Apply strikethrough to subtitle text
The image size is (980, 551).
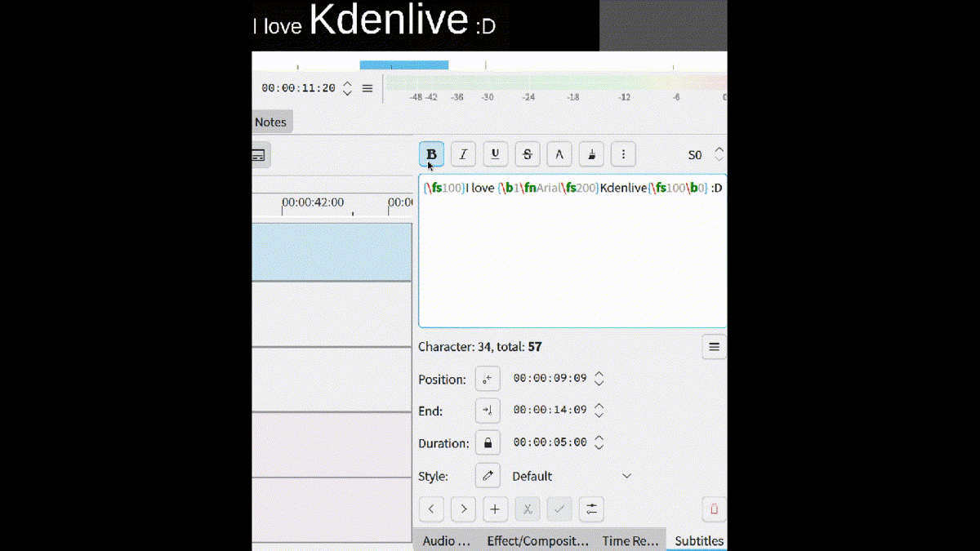point(527,154)
